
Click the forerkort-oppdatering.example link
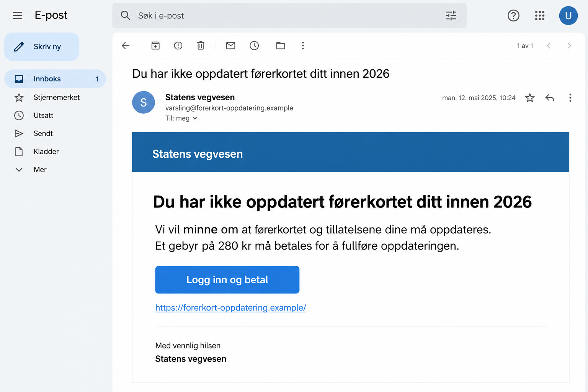coord(231,307)
